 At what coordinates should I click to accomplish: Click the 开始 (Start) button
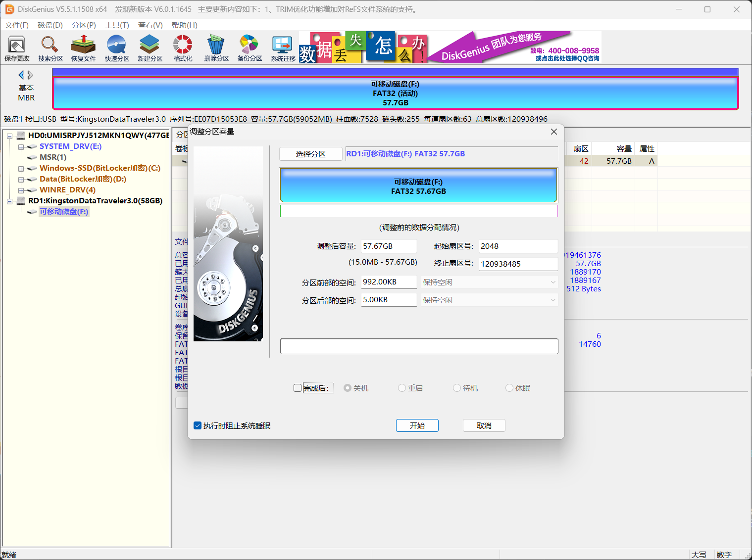(x=417, y=426)
